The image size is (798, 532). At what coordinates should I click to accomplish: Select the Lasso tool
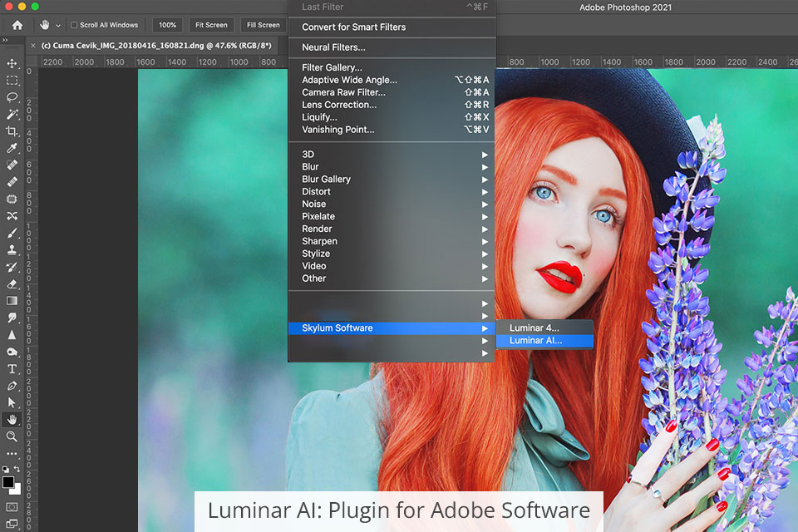coord(12,97)
